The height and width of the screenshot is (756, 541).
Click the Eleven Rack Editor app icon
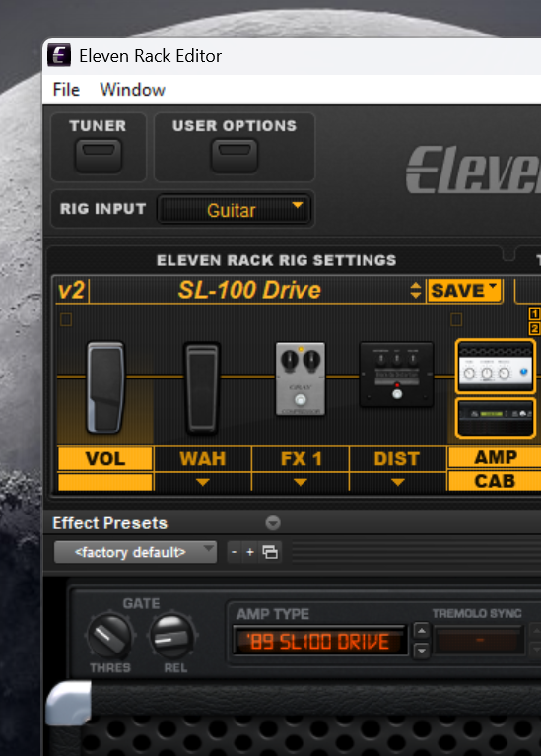(59, 55)
